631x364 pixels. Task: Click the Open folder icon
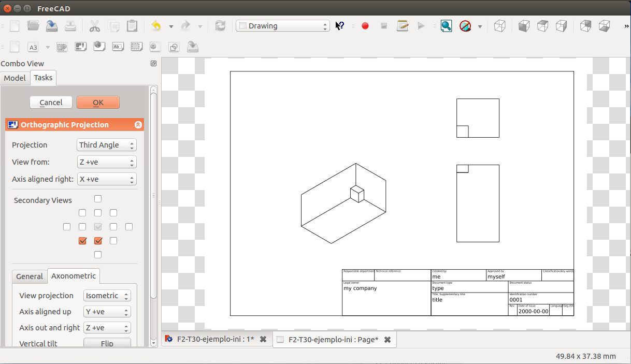[x=33, y=26]
